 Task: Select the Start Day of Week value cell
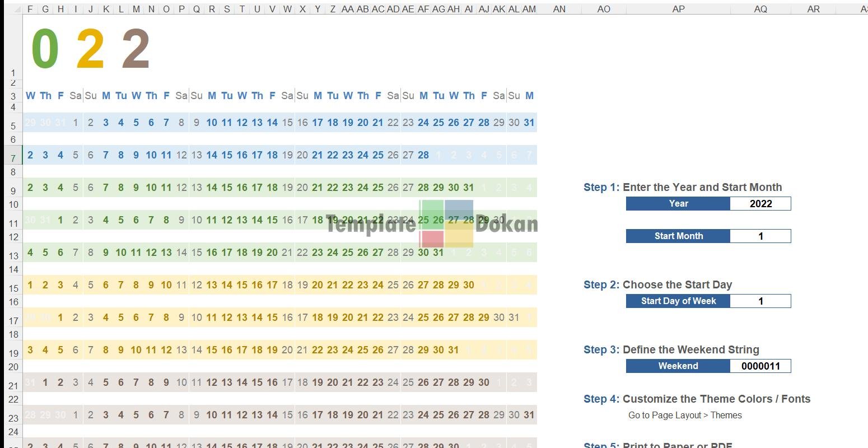click(760, 301)
